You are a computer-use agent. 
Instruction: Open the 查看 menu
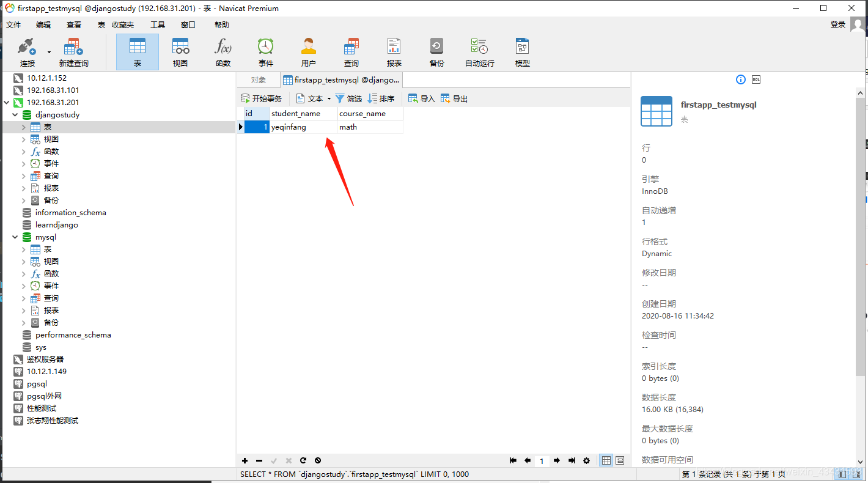coord(74,25)
